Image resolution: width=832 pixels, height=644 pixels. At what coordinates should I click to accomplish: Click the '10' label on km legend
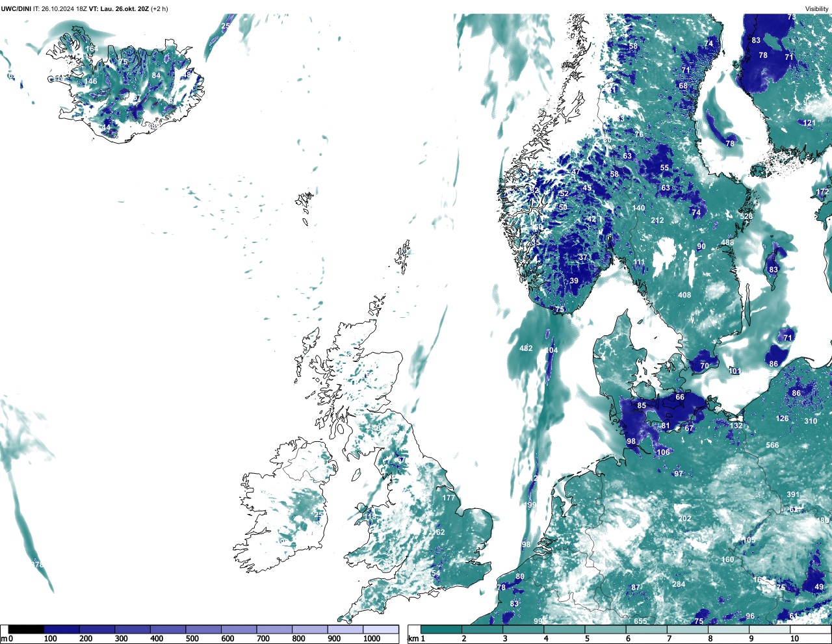coord(794,639)
